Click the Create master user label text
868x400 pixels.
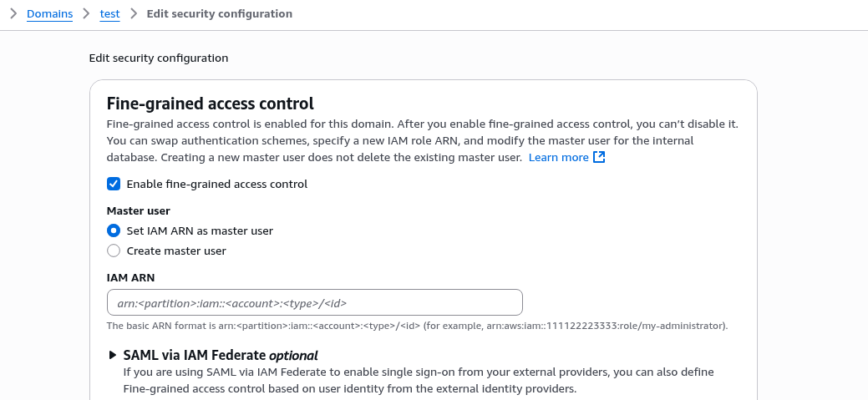click(176, 251)
